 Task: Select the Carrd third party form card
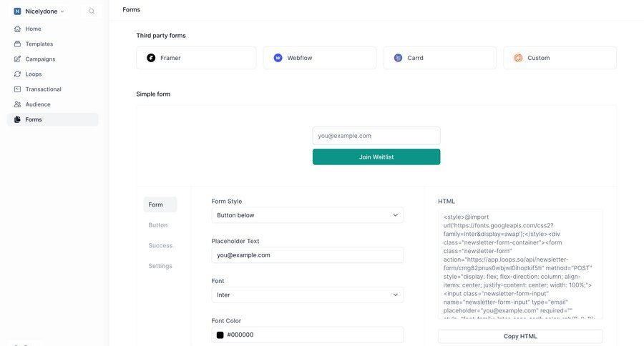coord(439,58)
